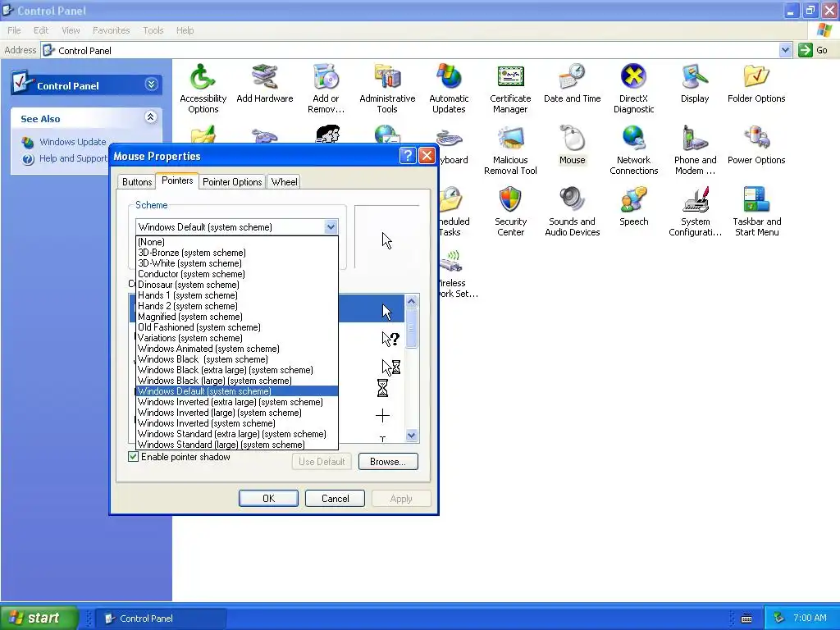This screenshot has height=630, width=840.
Task: Click the Mouse Properties help question-mark button
Action: click(x=408, y=156)
